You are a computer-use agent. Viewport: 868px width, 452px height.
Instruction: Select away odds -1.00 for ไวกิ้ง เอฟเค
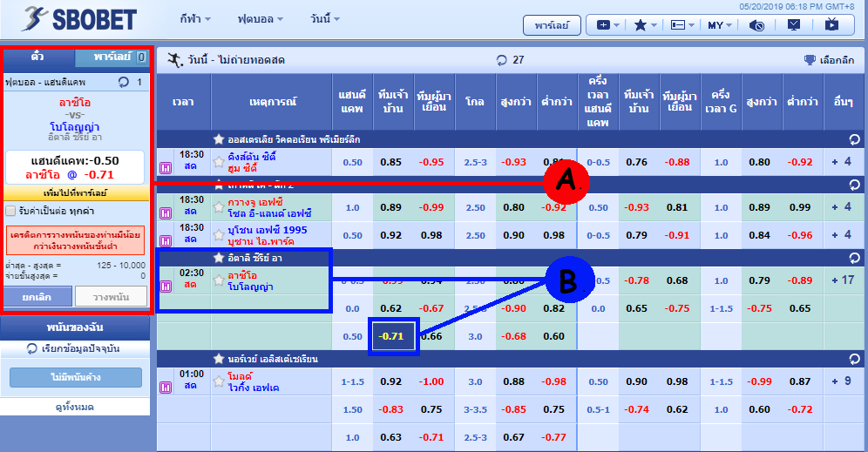(x=431, y=381)
